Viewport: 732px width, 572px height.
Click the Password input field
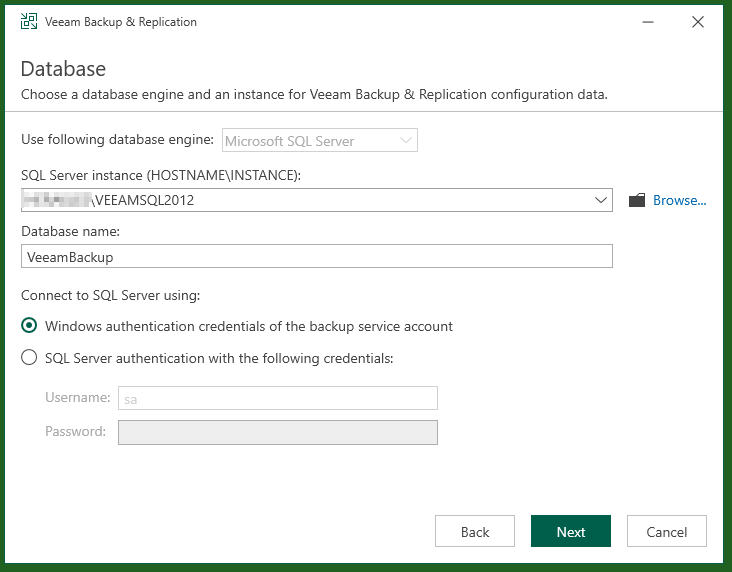pyautogui.click(x=278, y=432)
